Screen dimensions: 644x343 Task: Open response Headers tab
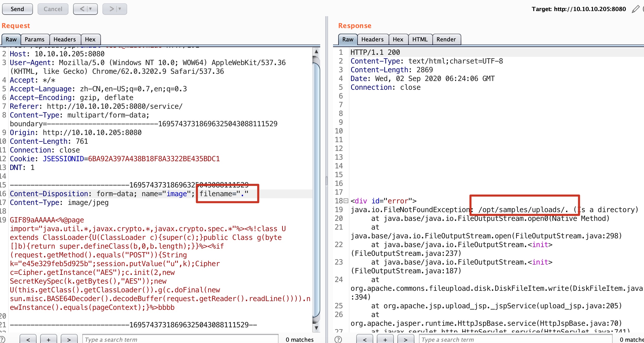click(x=372, y=39)
